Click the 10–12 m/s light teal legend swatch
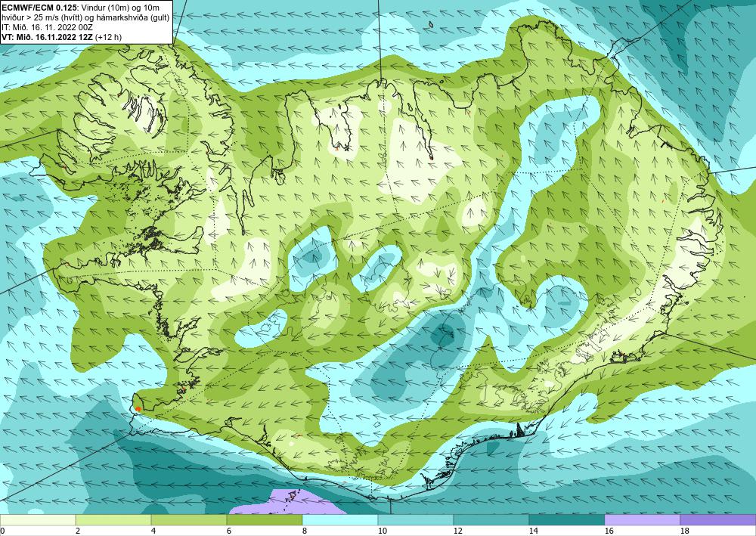The image size is (756, 536). (416, 520)
